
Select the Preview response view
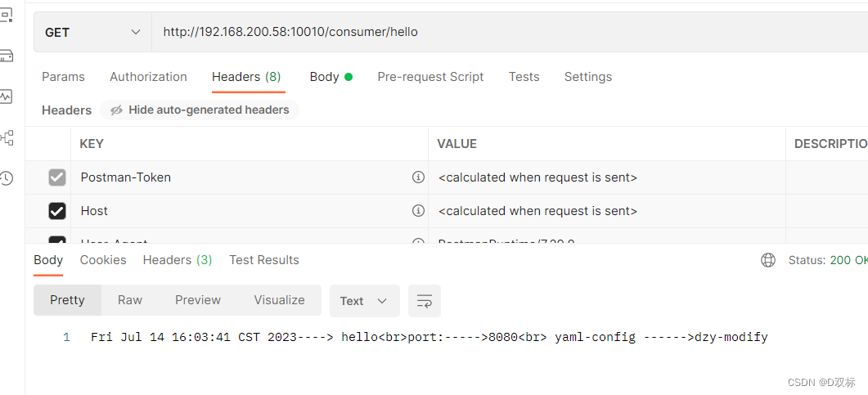pos(198,300)
